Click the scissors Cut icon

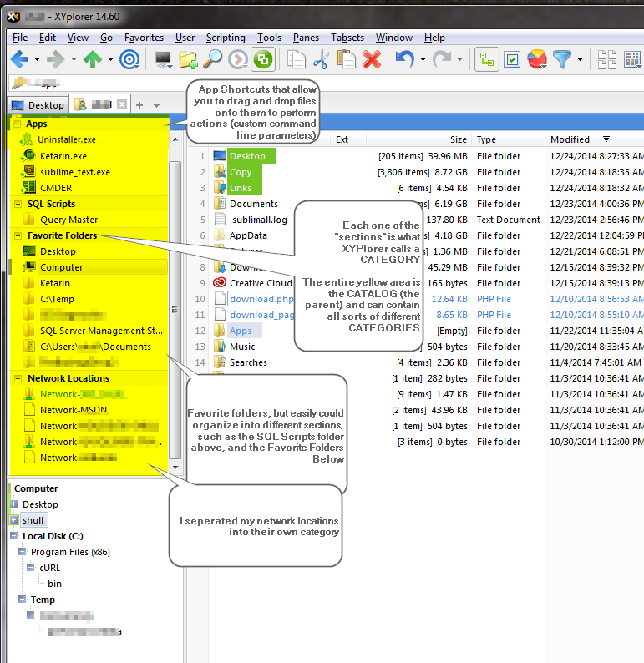pos(322,59)
